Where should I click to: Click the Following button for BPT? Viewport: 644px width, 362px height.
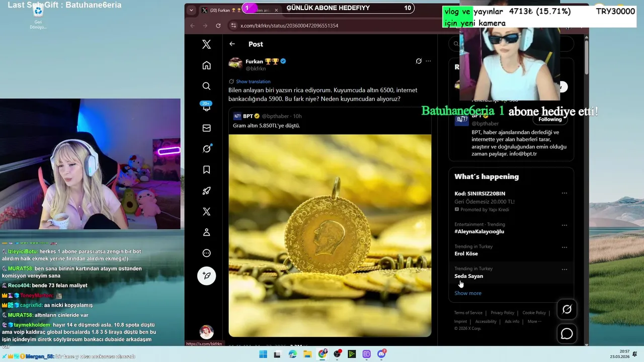(x=550, y=120)
